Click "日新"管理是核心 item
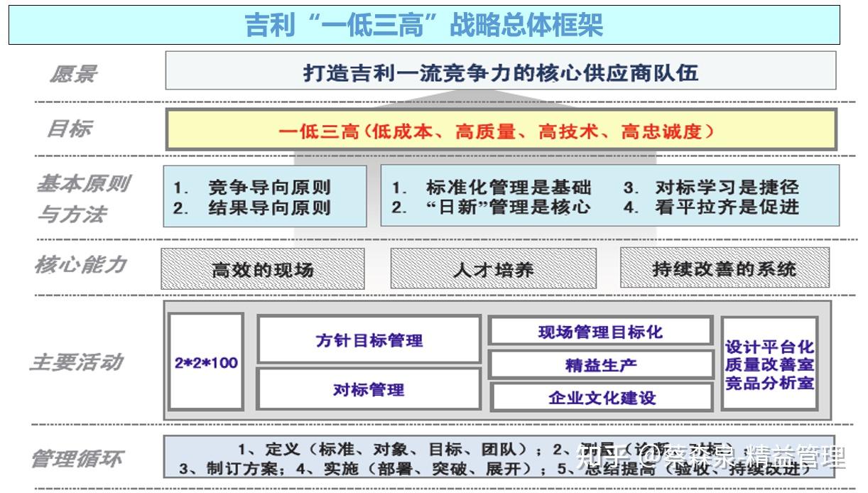Image resolution: width=868 pixels, height=493 pixels. pyautogui.click(x=509, y=207)
